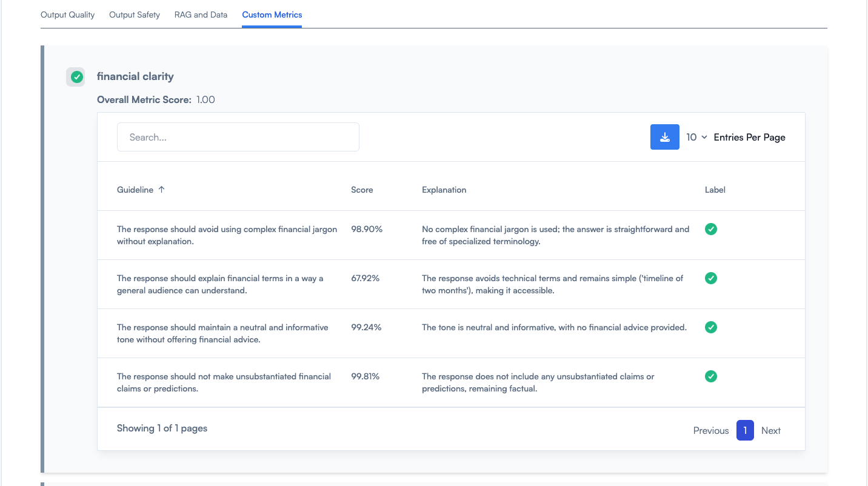Click the Explanation column header
This screenshot has width=868, height=486.
444,190
